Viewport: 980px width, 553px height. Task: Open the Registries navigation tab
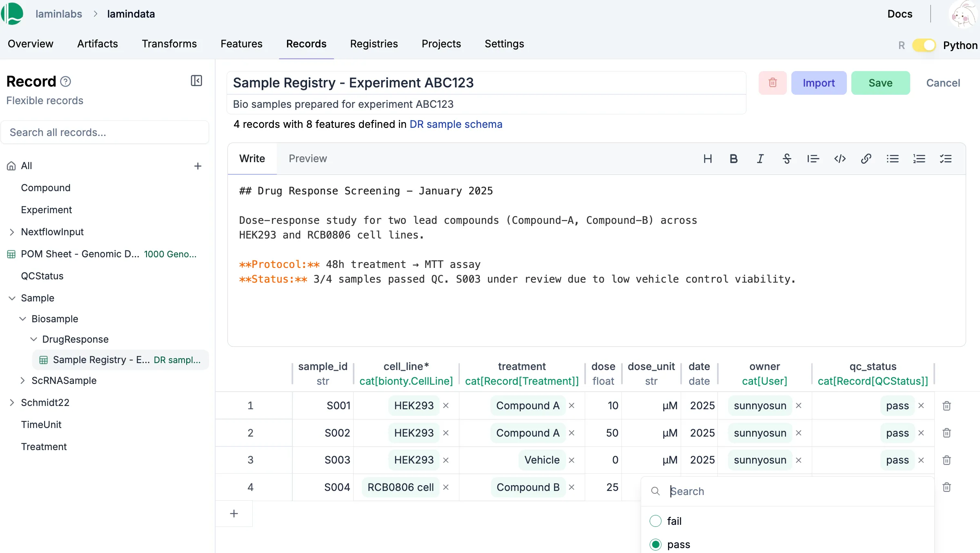374,44
